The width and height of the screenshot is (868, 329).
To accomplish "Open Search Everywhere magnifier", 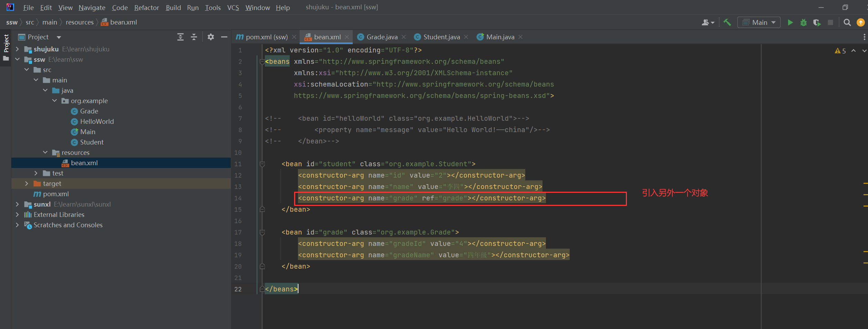I will [x=847, y=22].
